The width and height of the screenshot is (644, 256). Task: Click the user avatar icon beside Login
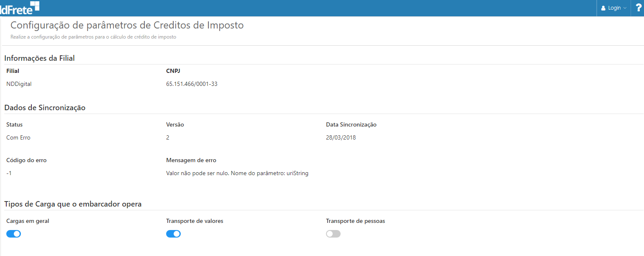tap(603, 8)
